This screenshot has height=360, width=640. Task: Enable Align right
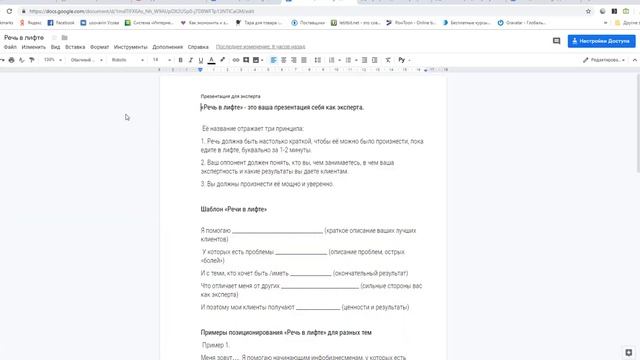tap(294, 60)
